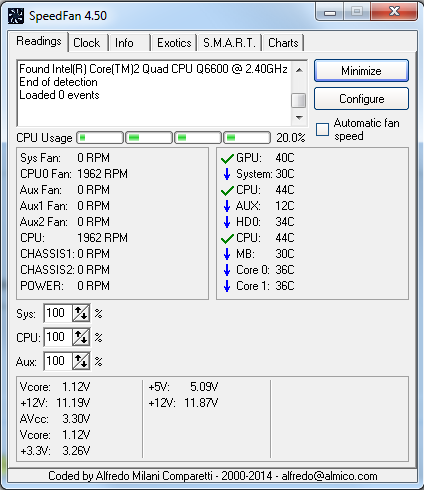Image resolution: width=424 pixels, height=490 pixels.
Task: Click the 'Loaded 0 events' log line
Action: pyautogui.click(x=59, y=95)
